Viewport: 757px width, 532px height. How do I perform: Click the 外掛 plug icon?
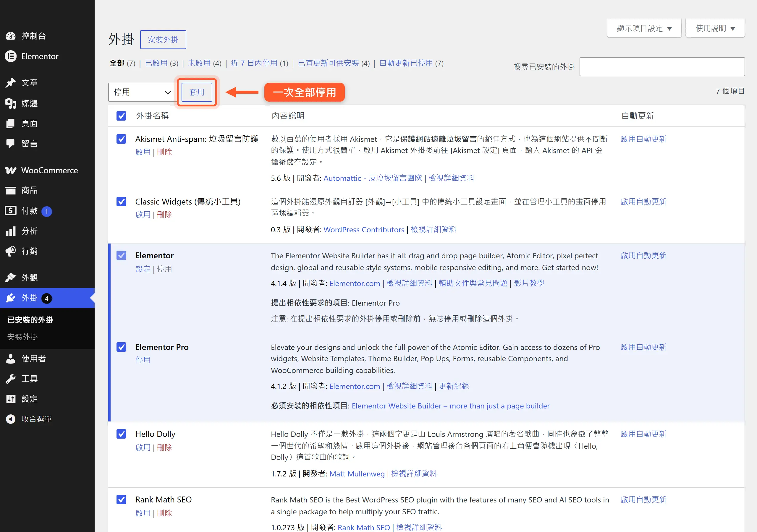(x=11, y=298)
